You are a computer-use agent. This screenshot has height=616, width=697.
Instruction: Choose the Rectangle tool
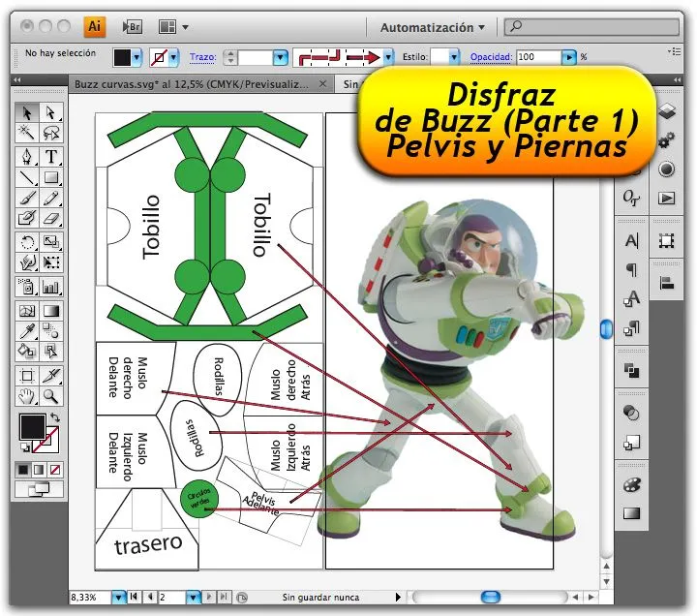pyautogui.click(x=51, y=178)
